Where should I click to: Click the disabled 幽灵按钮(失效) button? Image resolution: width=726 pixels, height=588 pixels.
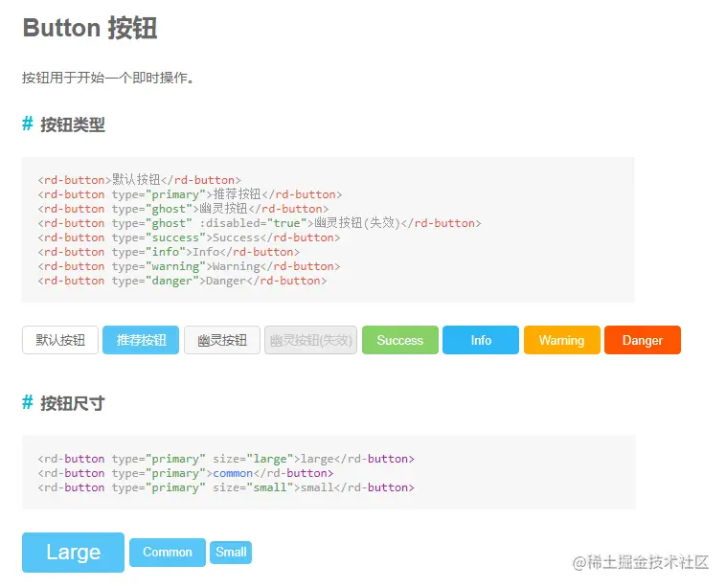tap(310, 340)
